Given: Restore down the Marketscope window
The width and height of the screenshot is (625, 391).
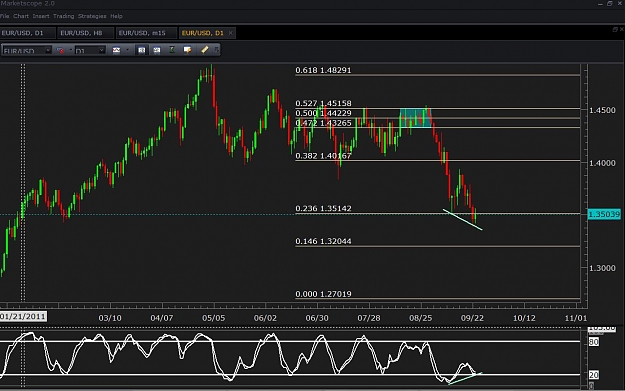Looking at the screenshot, I should 610,4.
